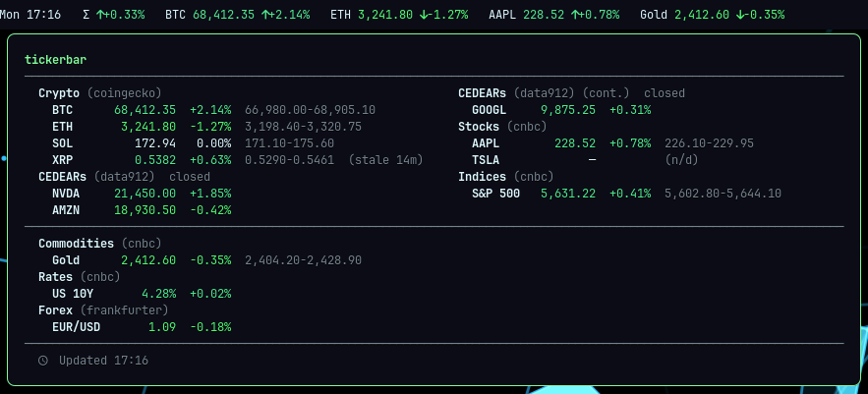Image resolution: width=868 pixels, height=394 pixels.
Task: Click the ETH label in the top bar
Action: (340, 15)
